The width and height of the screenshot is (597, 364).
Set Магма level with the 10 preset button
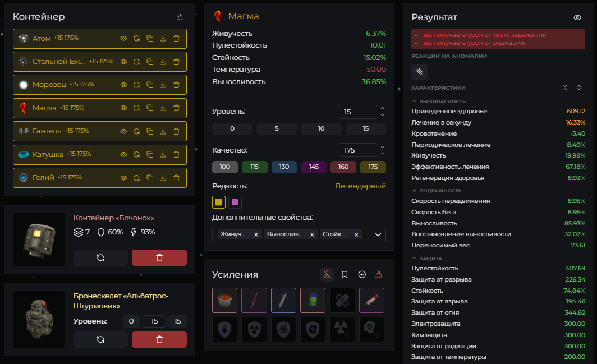click(x=321, y=128)
